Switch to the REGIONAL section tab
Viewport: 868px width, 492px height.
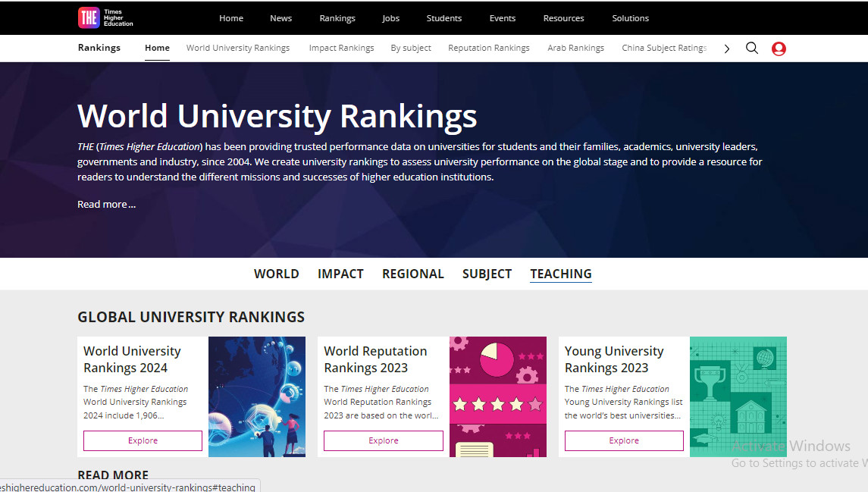(413, 274)
